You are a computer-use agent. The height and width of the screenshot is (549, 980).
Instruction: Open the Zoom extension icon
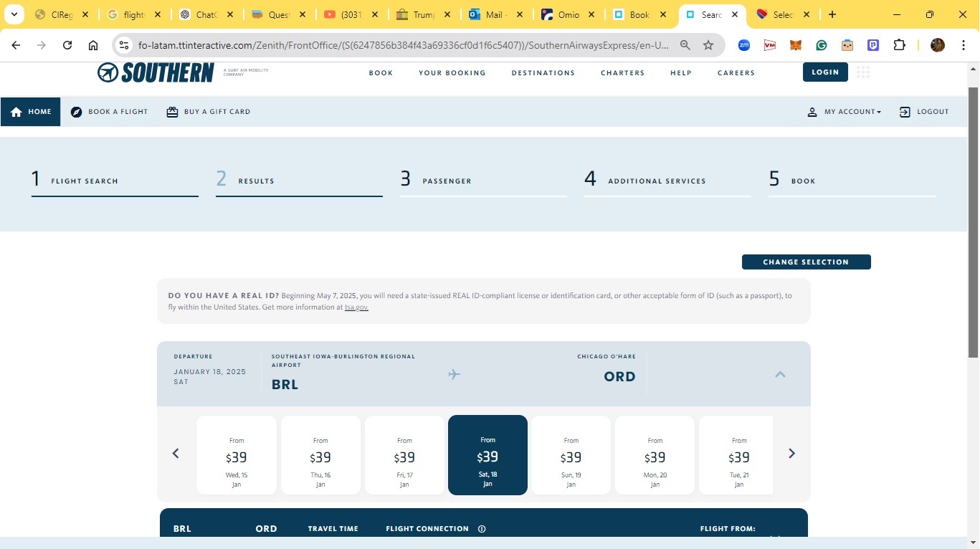tap(744, 45)
